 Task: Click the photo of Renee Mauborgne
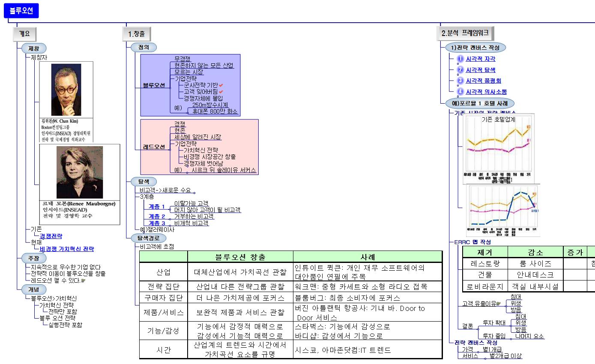pos(80,172)
